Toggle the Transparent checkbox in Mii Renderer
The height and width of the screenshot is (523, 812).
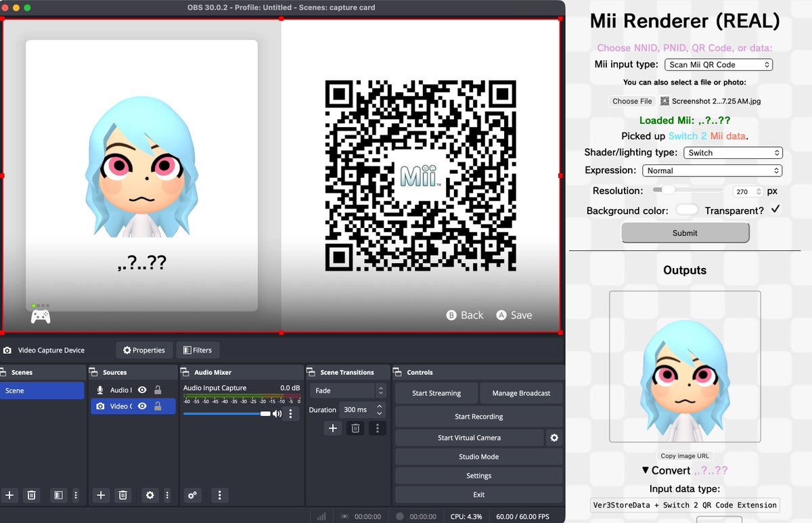click(775, 210)
